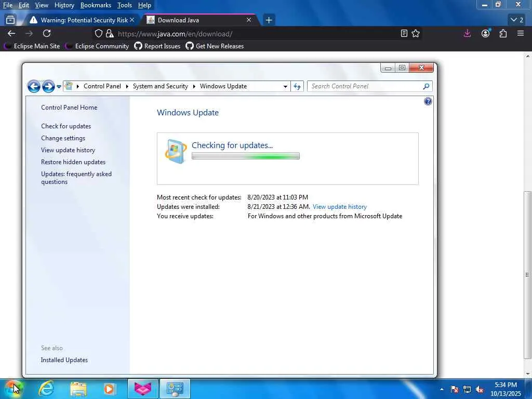Show site security padlock info
The image size is (532, 399).
click(109, 34)
